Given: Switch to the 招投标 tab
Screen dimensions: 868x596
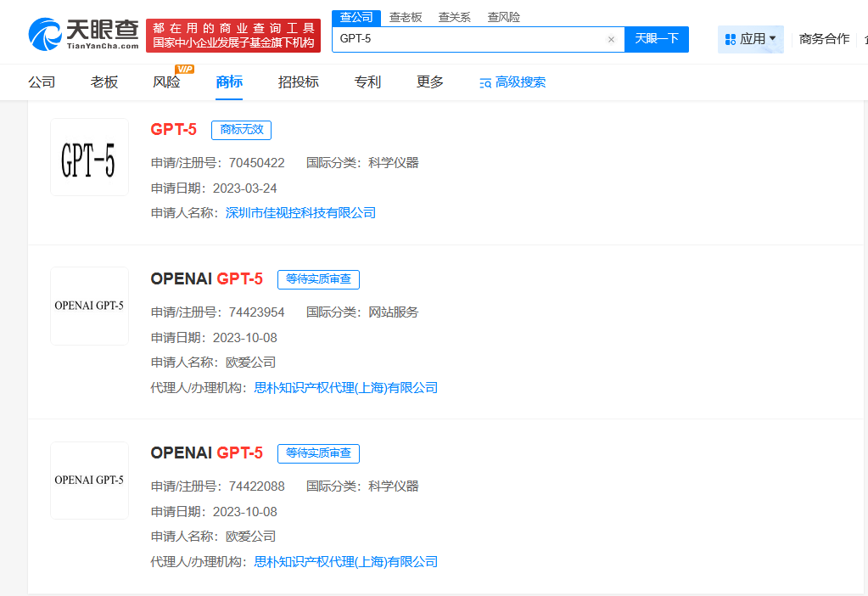Looking at the screenshot, I should (298, 82).
